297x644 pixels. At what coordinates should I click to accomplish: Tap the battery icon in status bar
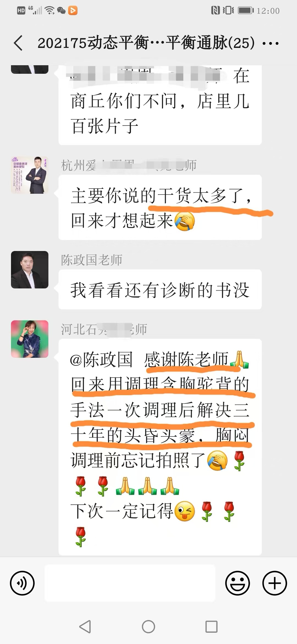click(x=246, y=11)
